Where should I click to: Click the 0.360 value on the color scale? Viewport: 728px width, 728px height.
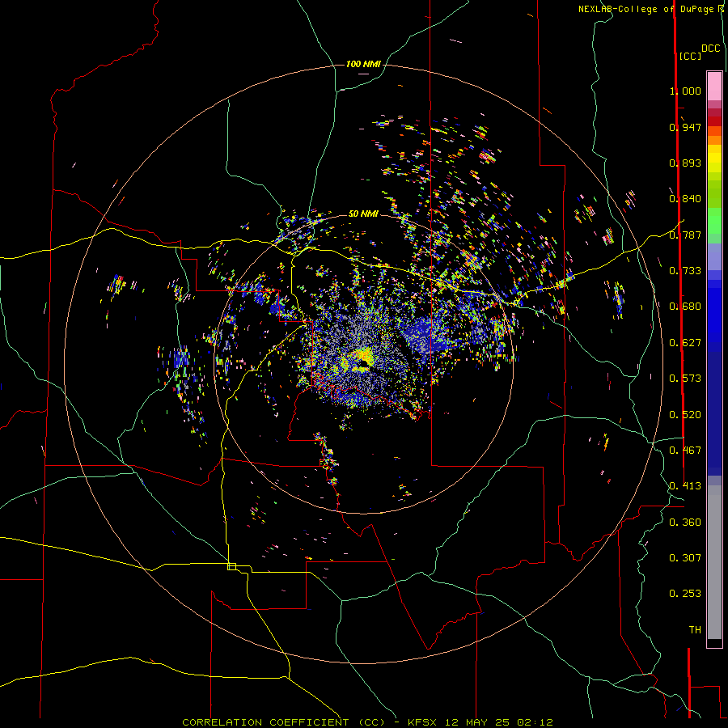point(685,523)
